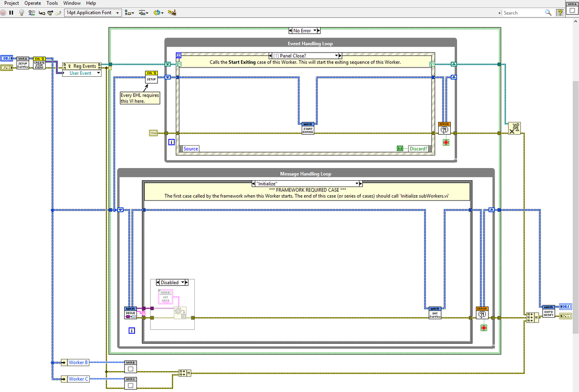579x392 pixels.
Task: Toggle Highlight Execution lightbulb
Action: coord(21,13)
